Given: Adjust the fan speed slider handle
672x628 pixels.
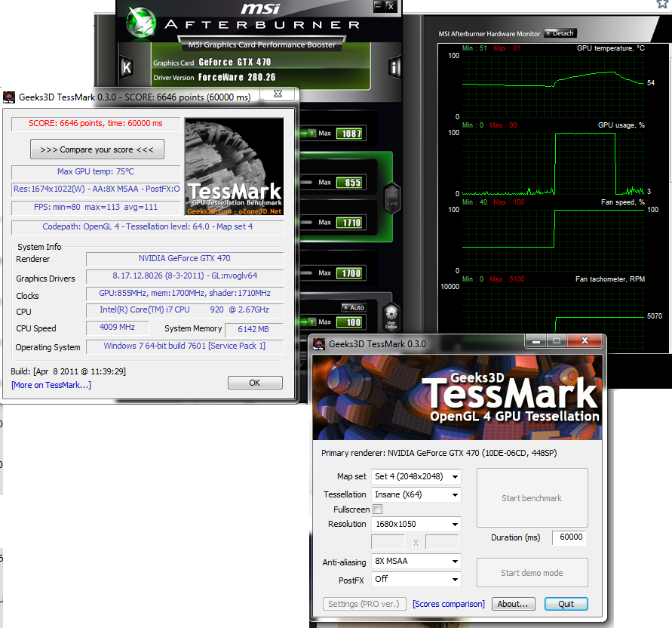Looking at the screenshot, I should (311, 322).
